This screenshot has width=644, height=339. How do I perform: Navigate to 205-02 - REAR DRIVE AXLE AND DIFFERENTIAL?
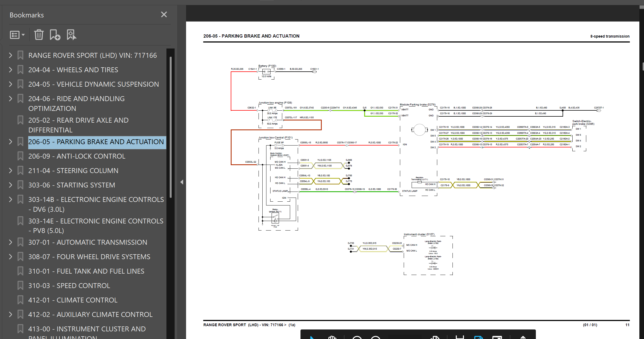click(x=78, y=125)
